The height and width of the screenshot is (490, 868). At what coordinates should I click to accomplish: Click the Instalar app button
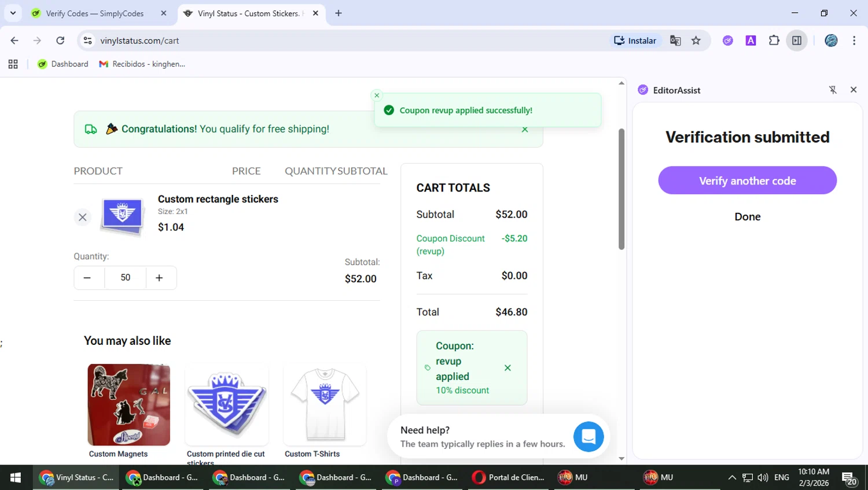[x=635, y=40]
